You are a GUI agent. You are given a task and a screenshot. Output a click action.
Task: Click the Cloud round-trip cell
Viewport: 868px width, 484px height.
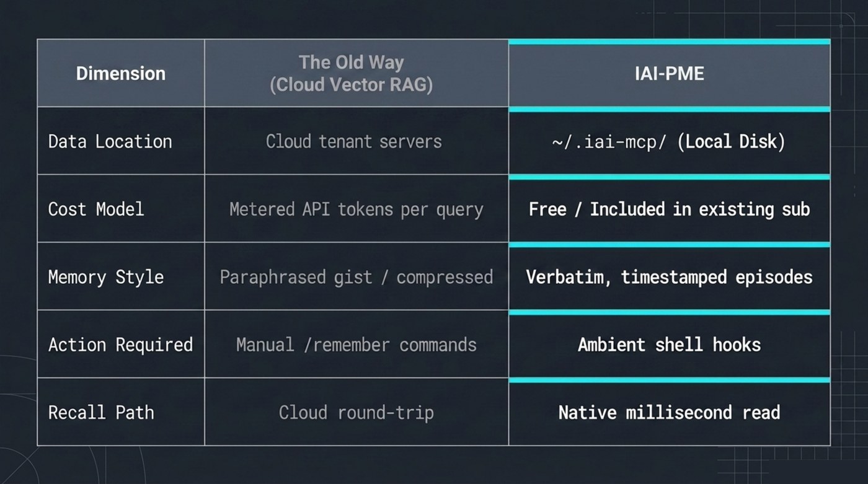coord(356,411)
